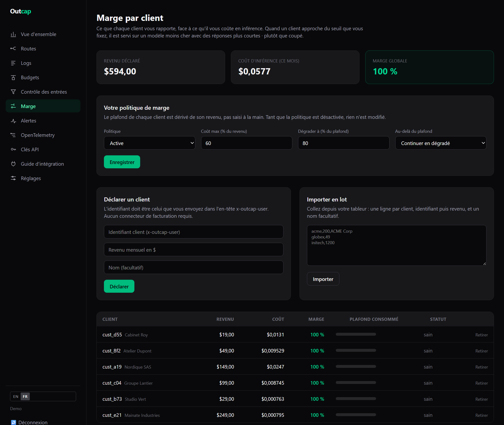
Task: Click the Guide d'intégration plug icon
Action: (x=13, y=164)
